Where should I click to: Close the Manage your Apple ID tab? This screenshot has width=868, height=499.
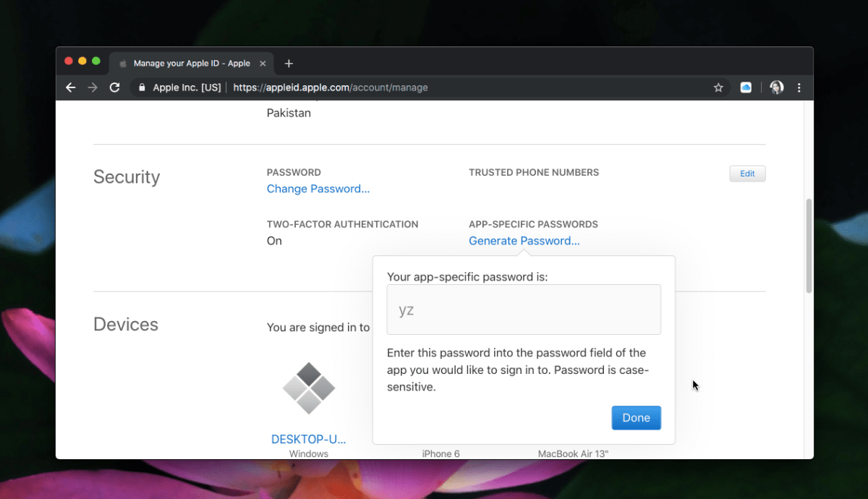pyautogui.click(x=263, y=64)
